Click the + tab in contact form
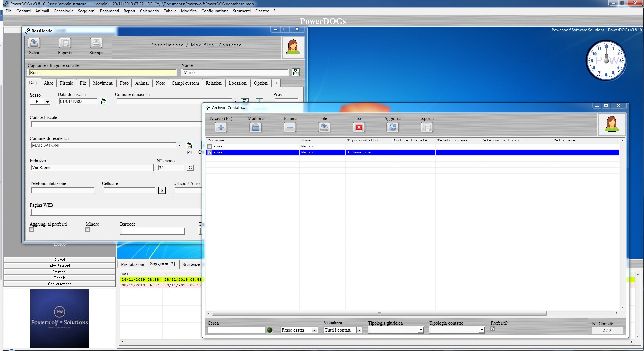The width and height of the screenshot is (644, 351). pyautogui.click(x=276, y=83)
